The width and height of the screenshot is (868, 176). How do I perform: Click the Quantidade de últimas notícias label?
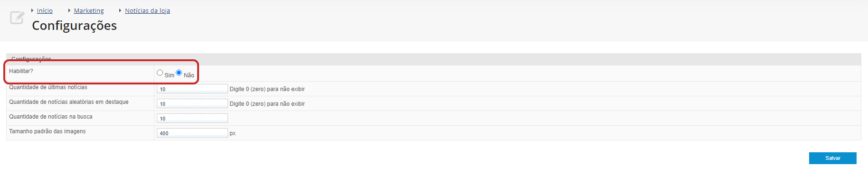click(x=48, y=87)
